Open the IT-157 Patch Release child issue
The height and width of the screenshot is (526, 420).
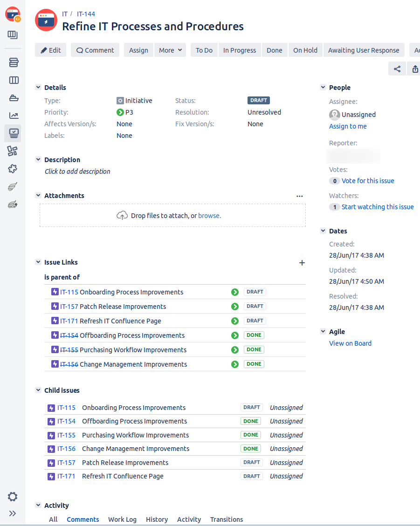[66, 463]
